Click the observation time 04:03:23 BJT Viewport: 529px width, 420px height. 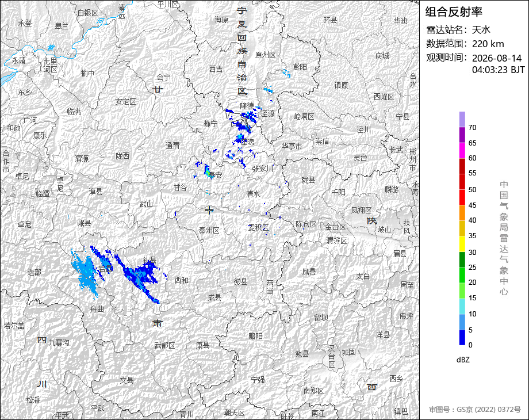[498, 70]
